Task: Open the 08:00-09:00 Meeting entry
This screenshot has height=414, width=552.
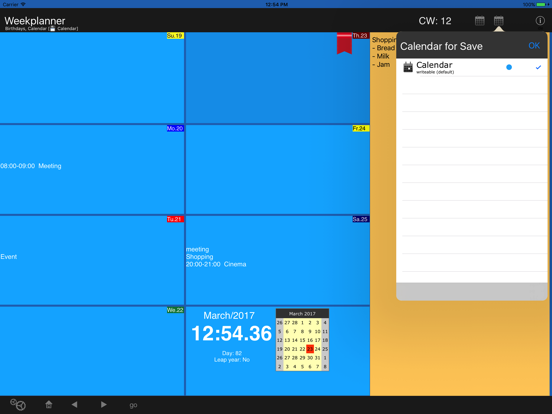Action: tap(31, 166)
